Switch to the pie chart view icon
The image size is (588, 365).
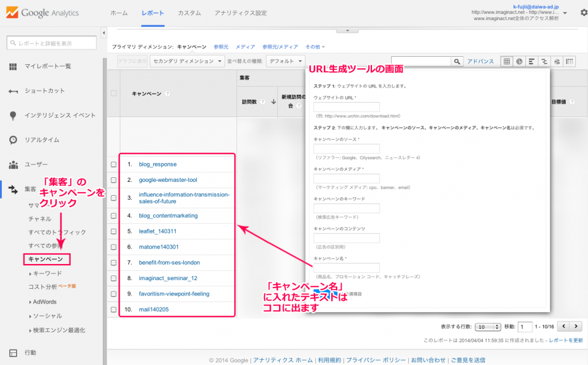point(519,61)
